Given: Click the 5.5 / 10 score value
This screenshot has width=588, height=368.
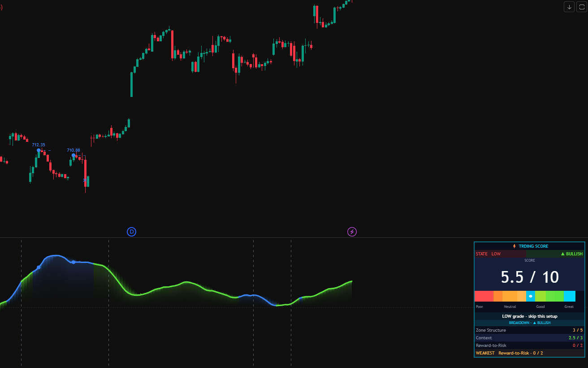Looking at the screenshot, I should pos(530,277).
